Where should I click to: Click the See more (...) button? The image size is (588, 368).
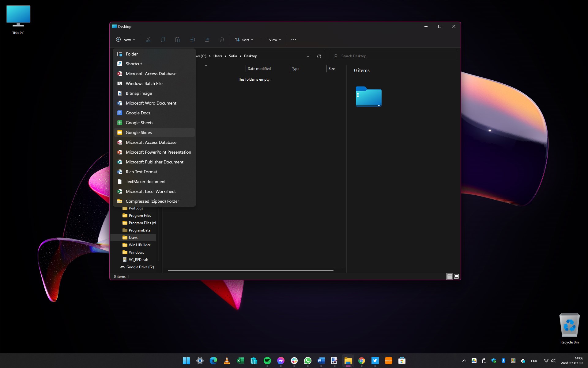pos(294,40)
